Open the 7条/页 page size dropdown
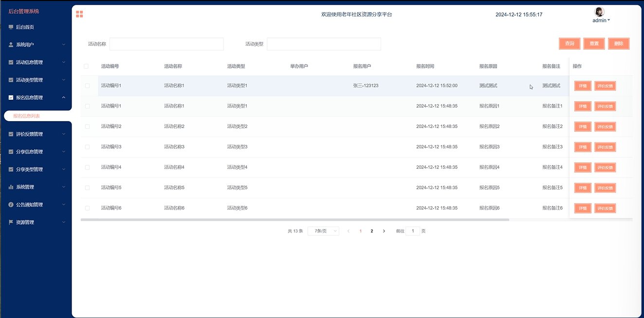The width and height of the screenshot is (644, 318). pyautogui.click(x=323, y=231)
